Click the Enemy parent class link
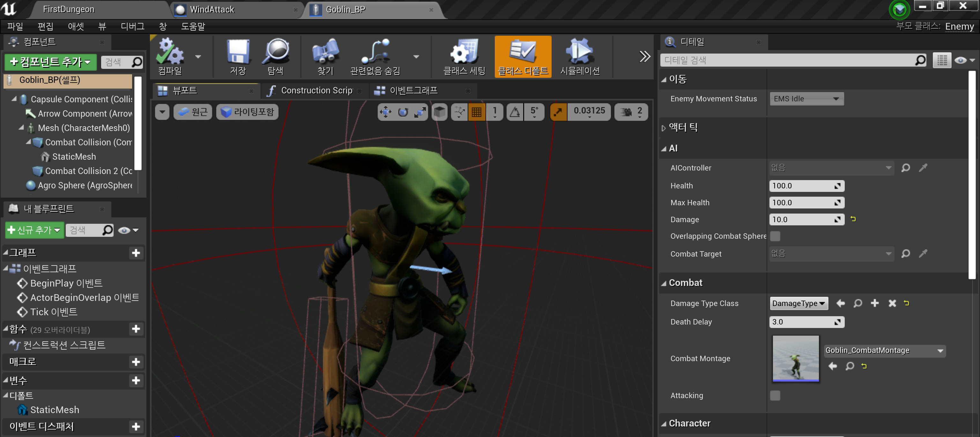Image resolution: width=980 pixels, height=437 pixels. [x=959, y=26]
